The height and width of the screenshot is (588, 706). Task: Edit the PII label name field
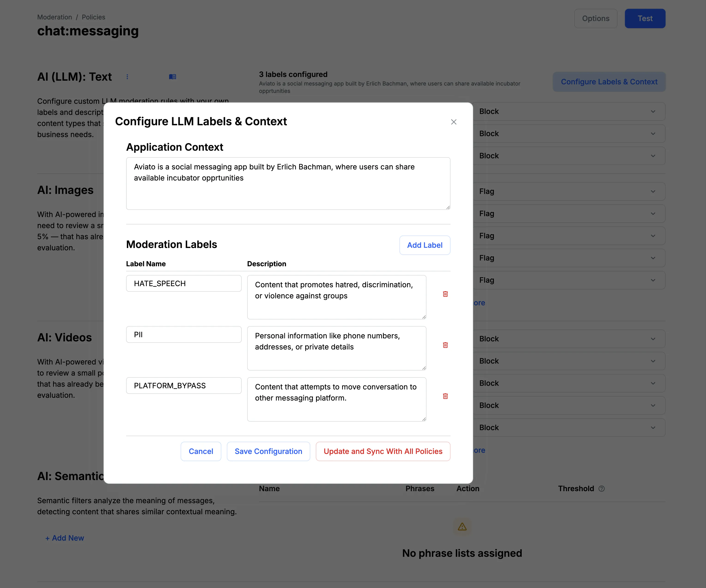184,334
